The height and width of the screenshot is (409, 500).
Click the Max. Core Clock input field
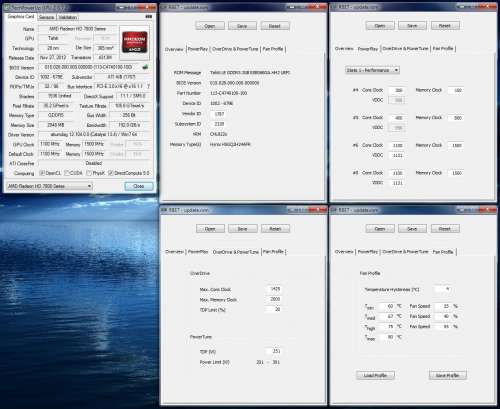tap(274, 289)
